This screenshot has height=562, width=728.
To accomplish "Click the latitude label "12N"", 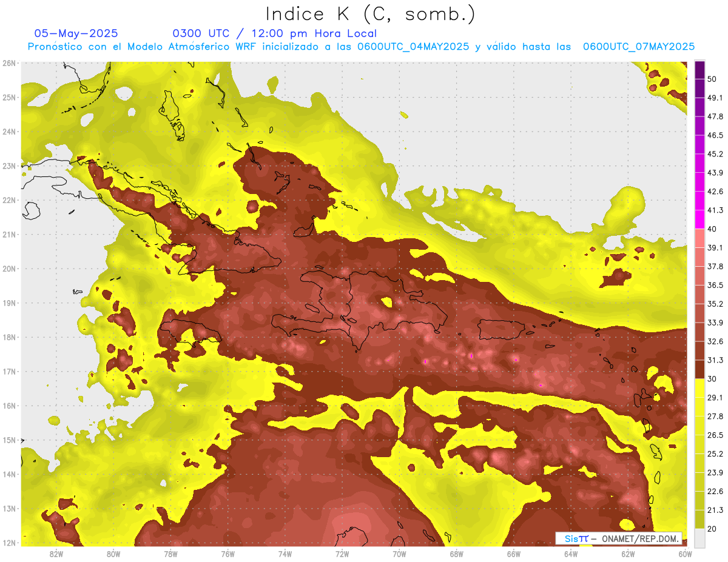I will coord(9,543).
